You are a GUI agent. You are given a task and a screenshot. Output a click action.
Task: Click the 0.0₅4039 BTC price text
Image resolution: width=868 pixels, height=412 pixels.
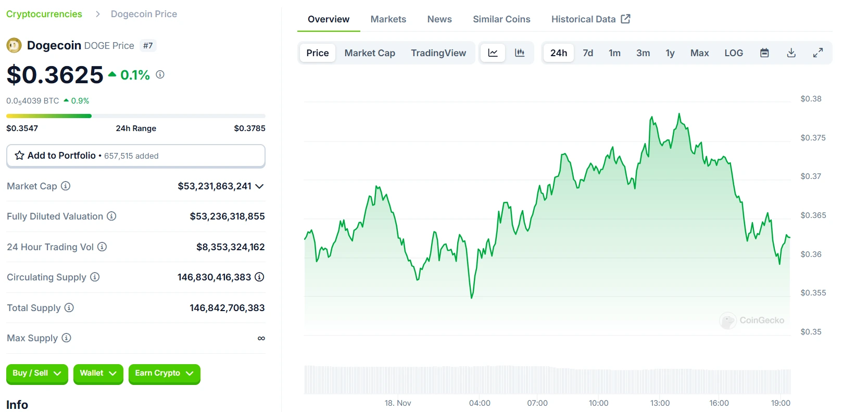tap(33, 101)
